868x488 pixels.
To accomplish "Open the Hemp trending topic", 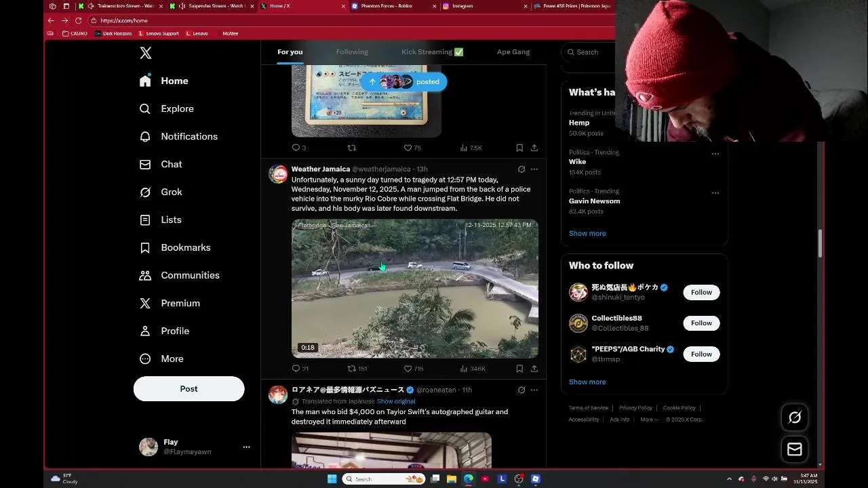I will pyautogui.click(x=579, y=123).
